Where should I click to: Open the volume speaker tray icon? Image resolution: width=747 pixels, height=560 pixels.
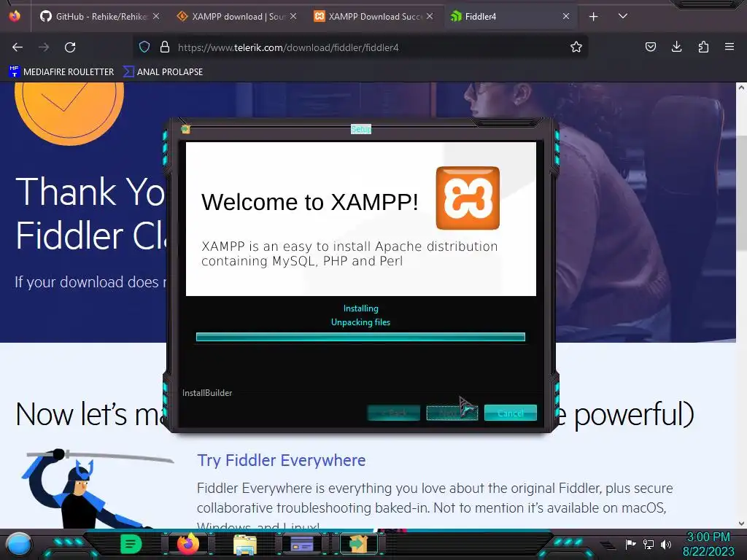666,544
